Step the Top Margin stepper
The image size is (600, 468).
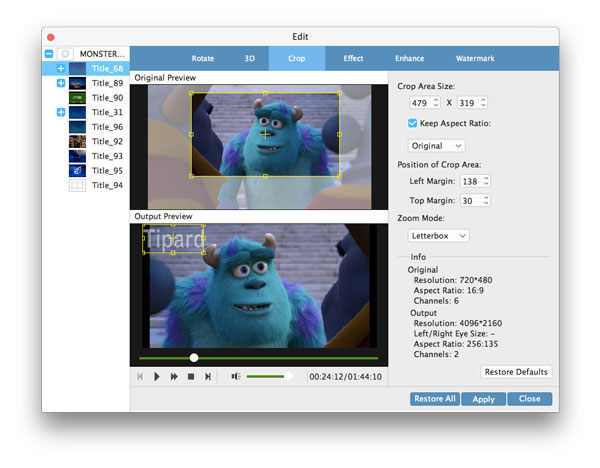click(x=486, y=201)
